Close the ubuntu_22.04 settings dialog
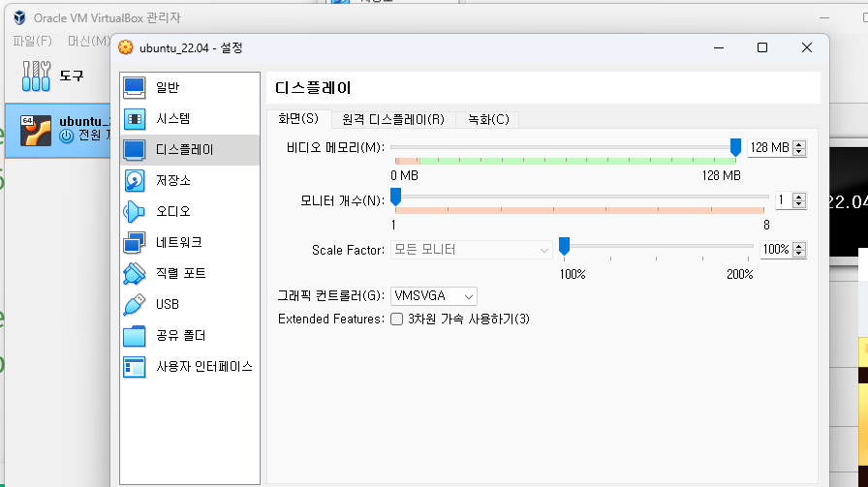The width and height of the screenshot is (868, 487). [807, 47]
